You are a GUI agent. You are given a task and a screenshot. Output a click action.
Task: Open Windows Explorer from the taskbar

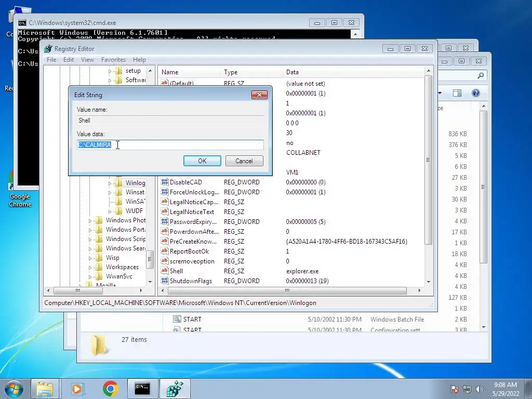pos(45,389)
